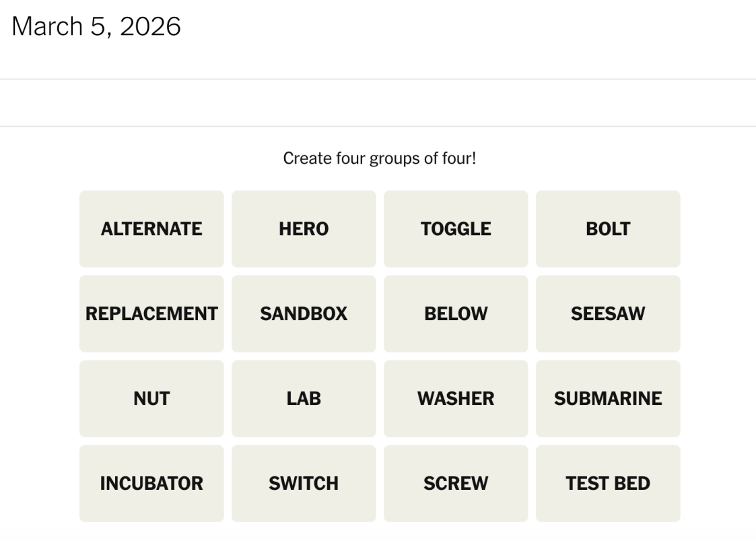The height and width of the screenshot is (539, 756).
Task: Select the SUBMARINE tile
Action: click(608, 398)
